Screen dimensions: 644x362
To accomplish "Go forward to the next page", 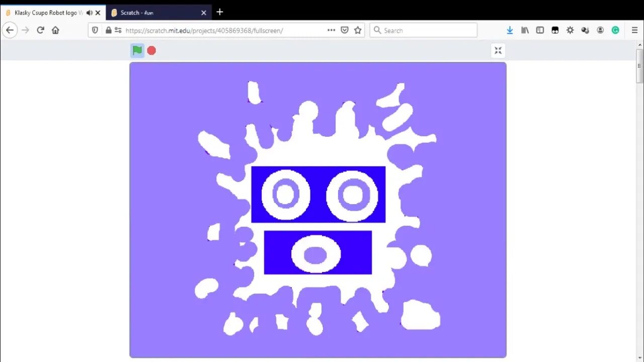I will pyautogui.click(x=25, y=30).
